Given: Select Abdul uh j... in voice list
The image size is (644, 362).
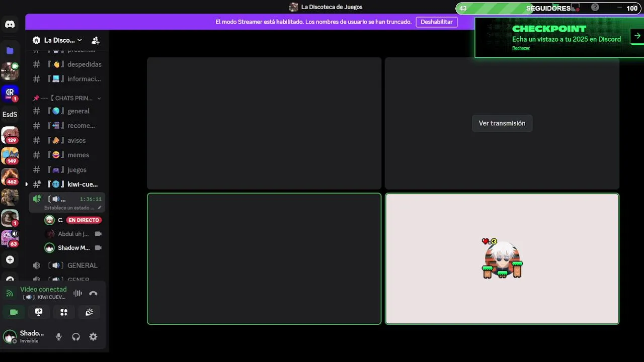Looking at the screenshot, I should click(x=73, y=234).
